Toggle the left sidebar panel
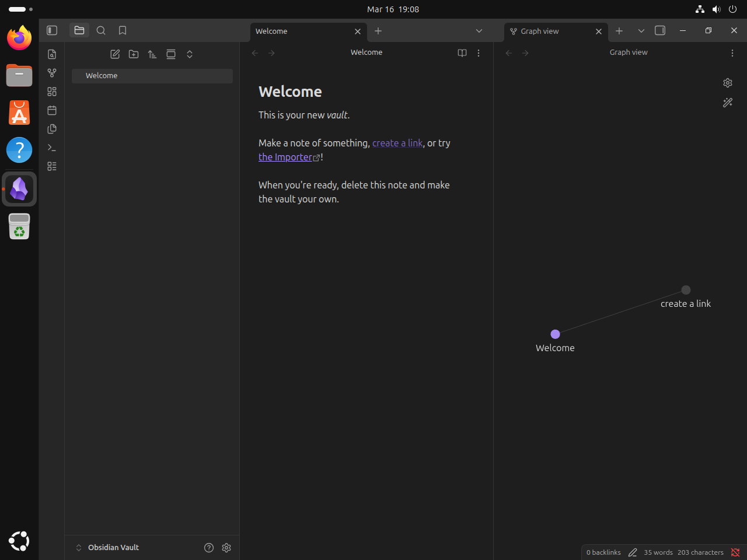Image resolution: width=747 pixels, height=560 pixels. [51, 30]
